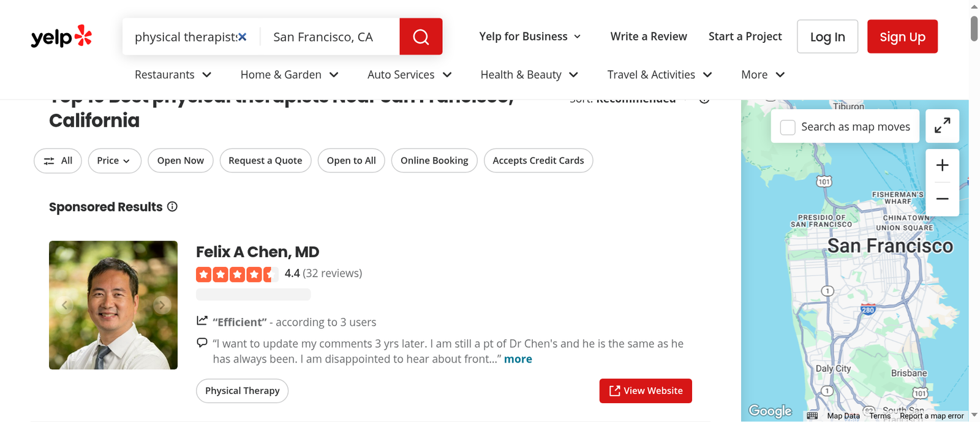Clear the physical therapists search text
The height and width of the screenshot is (422, 980).
click(243, 37)
